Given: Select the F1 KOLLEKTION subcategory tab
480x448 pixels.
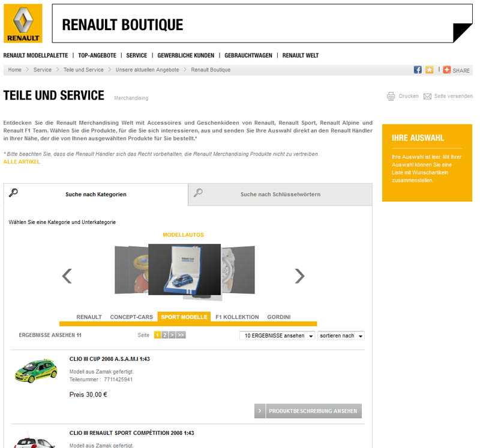Looking at the screenshot, I should click(237, 317).
